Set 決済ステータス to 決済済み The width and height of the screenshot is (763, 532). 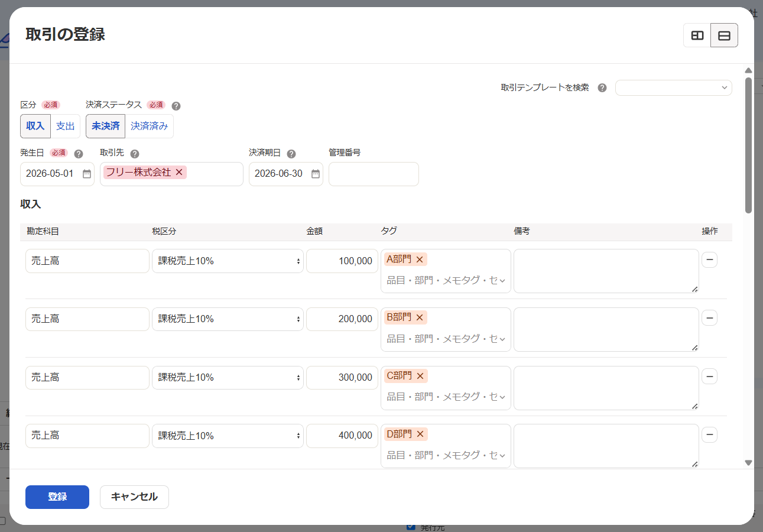(x=149, y=126)
